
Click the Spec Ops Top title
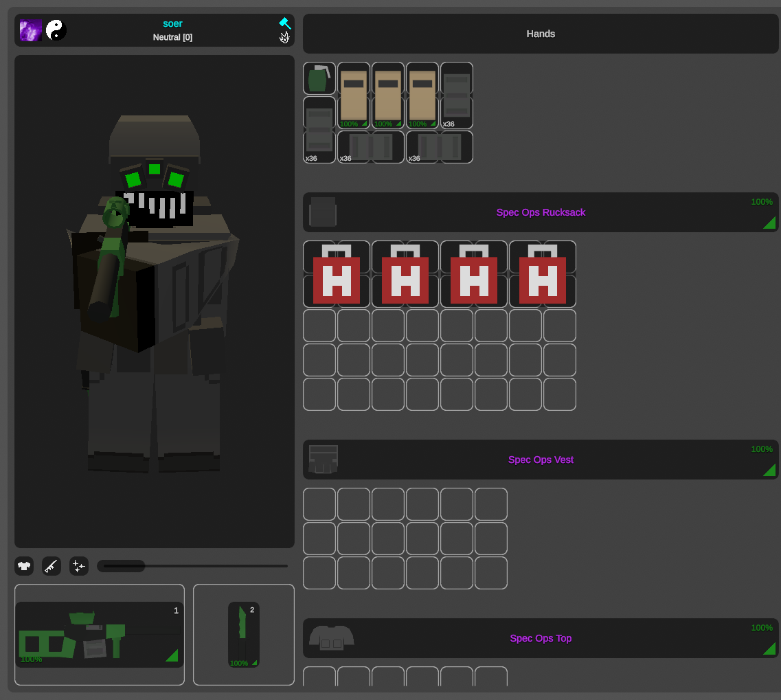click(x=541, y=638)
